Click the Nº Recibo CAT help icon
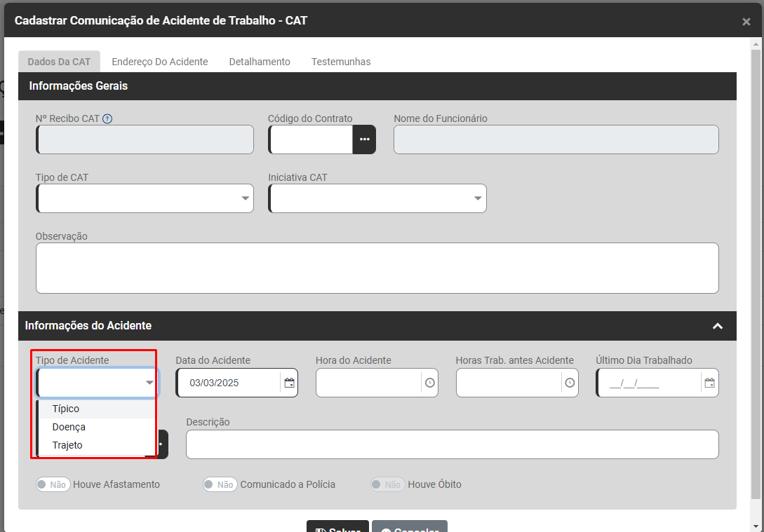764x532 pixels. (x=107, y=118)
